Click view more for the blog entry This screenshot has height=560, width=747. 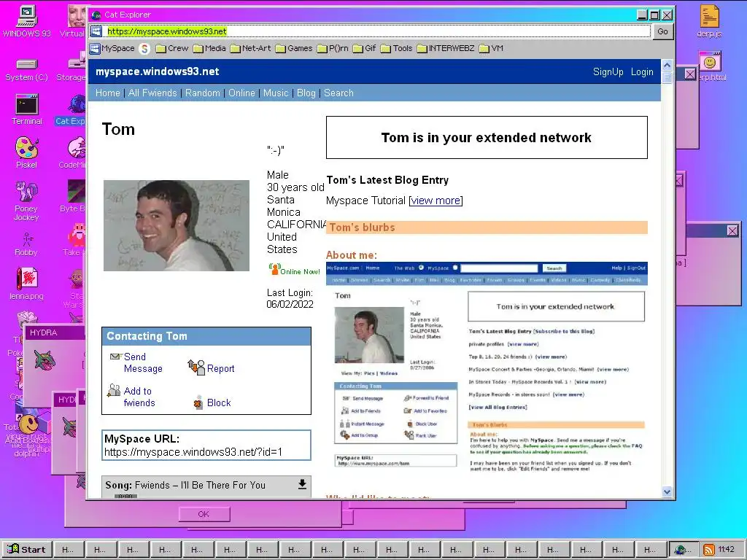pos(436,201)
